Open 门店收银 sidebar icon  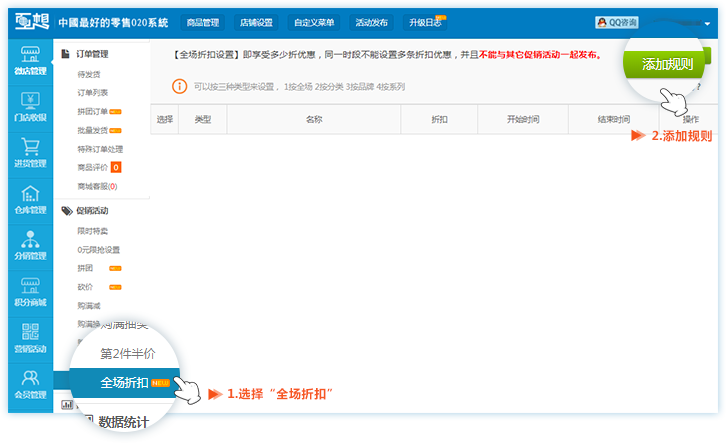(x=30, y=100)
